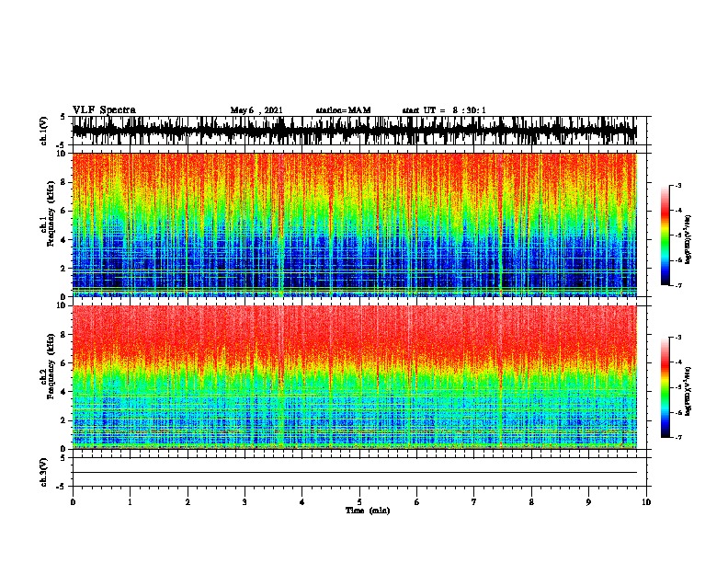Click the "ch.3(V)" waveform axis label
The height and width of the screenshot is (563, 728).
[x=44, y=473]
